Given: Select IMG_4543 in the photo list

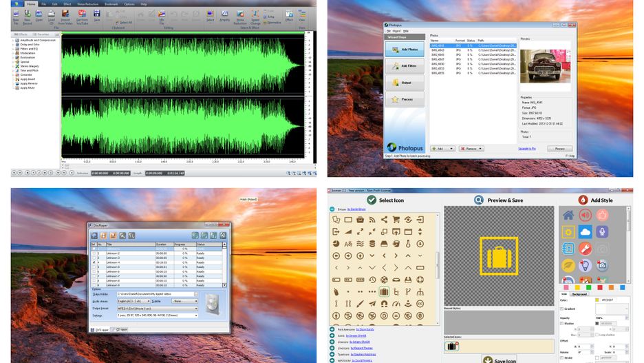Looking at the screenshot, I should pos(438,50).
